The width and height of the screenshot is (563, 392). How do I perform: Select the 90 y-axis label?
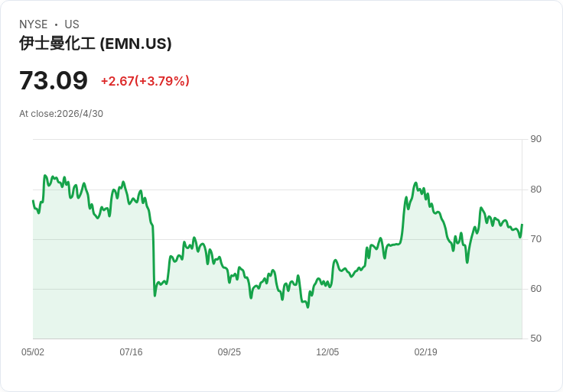(535, 139)
